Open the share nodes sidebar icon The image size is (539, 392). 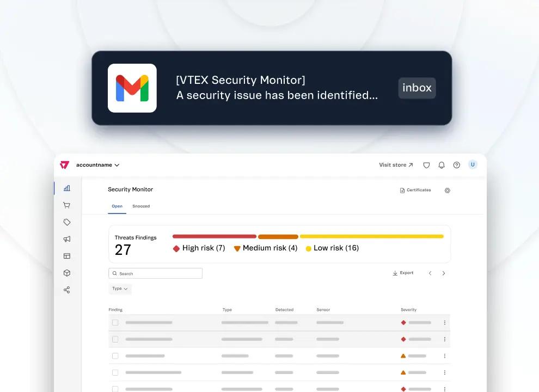tap(67, 290)
